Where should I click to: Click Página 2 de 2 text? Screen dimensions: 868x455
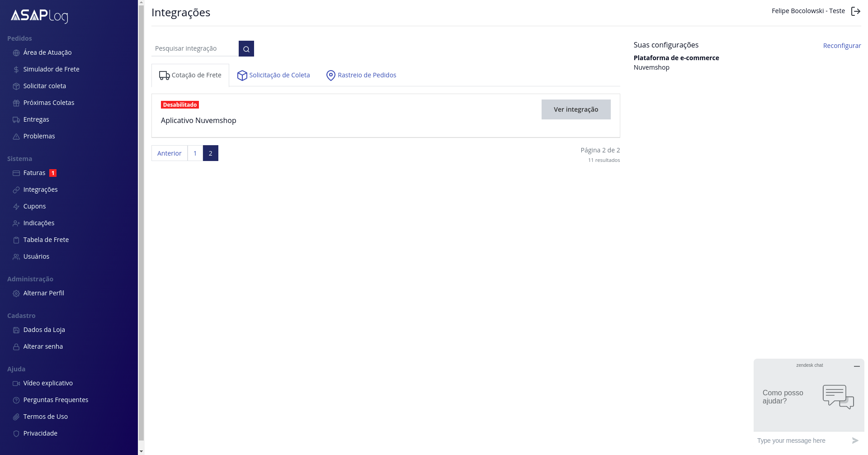click(x=600, y=150)
